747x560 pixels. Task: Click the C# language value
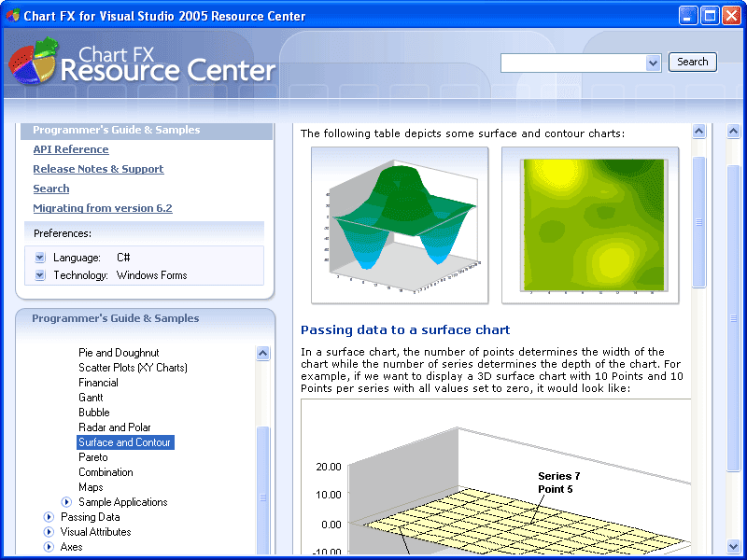(x=123, y=258)
